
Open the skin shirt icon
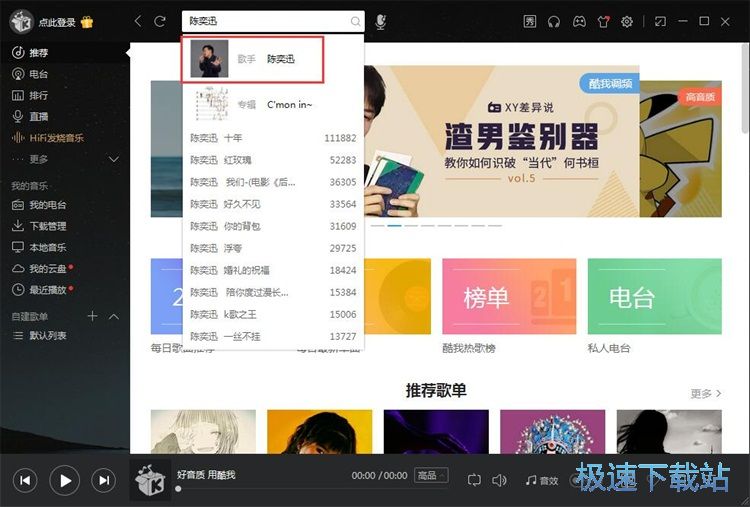603,22
